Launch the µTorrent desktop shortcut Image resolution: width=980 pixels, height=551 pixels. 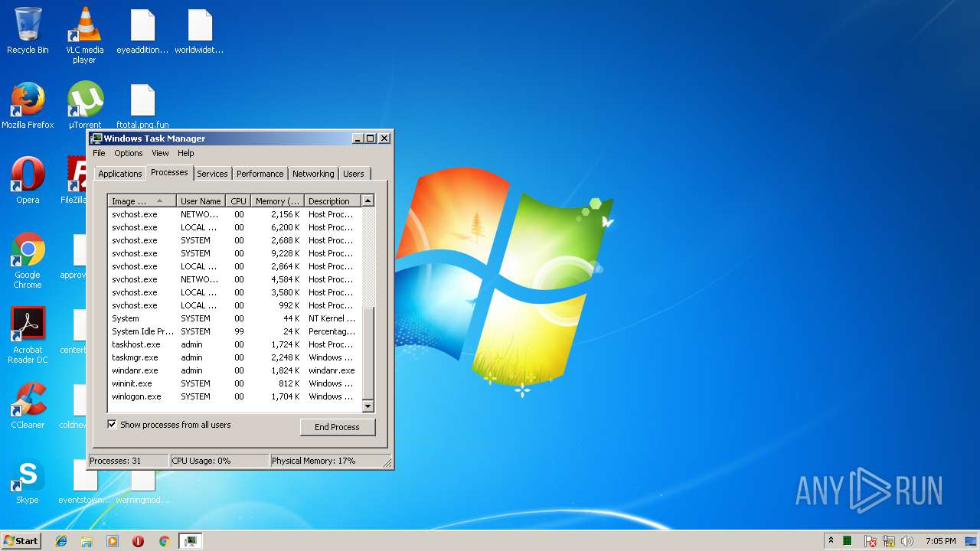pyautogui.click(x=85, y=106)
